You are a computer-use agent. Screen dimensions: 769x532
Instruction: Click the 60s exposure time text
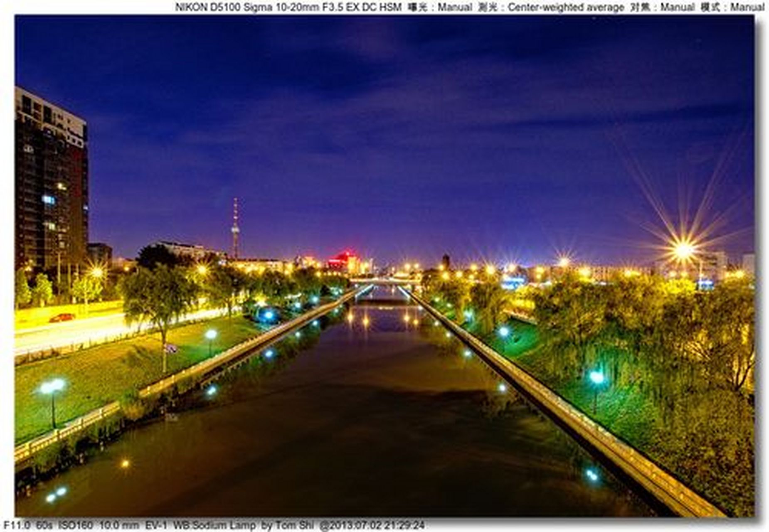(x=44, y=525)
